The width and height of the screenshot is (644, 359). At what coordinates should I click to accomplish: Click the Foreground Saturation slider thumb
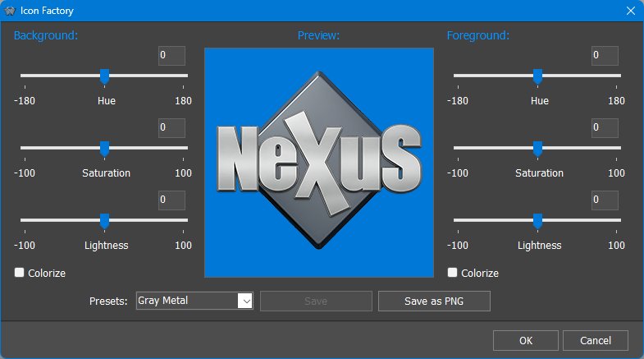[x=537, y=149]
